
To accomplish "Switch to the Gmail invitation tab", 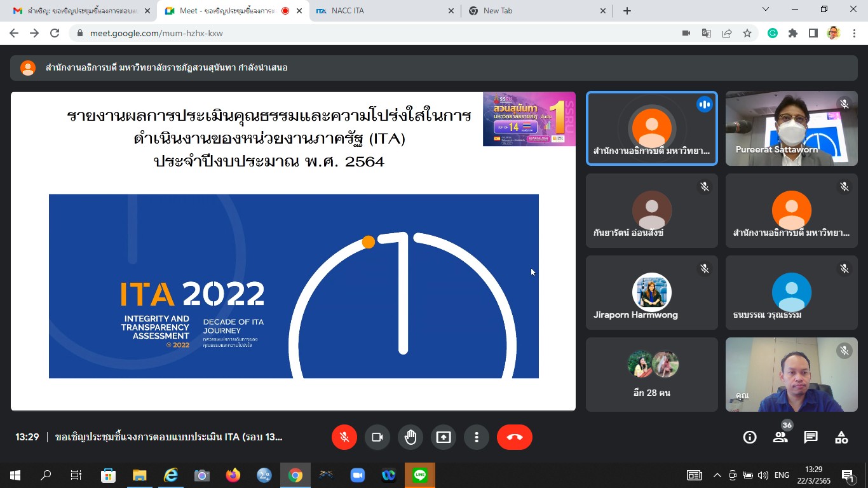I will [76, 11].
